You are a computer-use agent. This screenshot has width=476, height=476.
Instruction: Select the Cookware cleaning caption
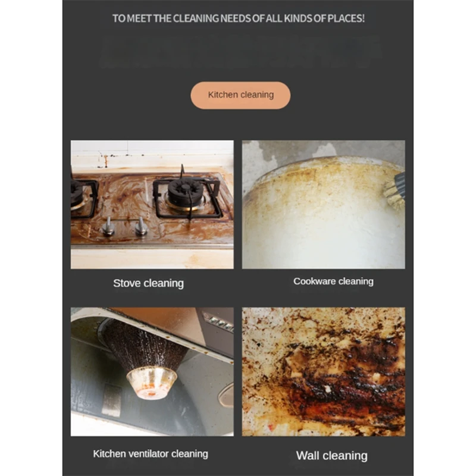click(x=333, y=281)
